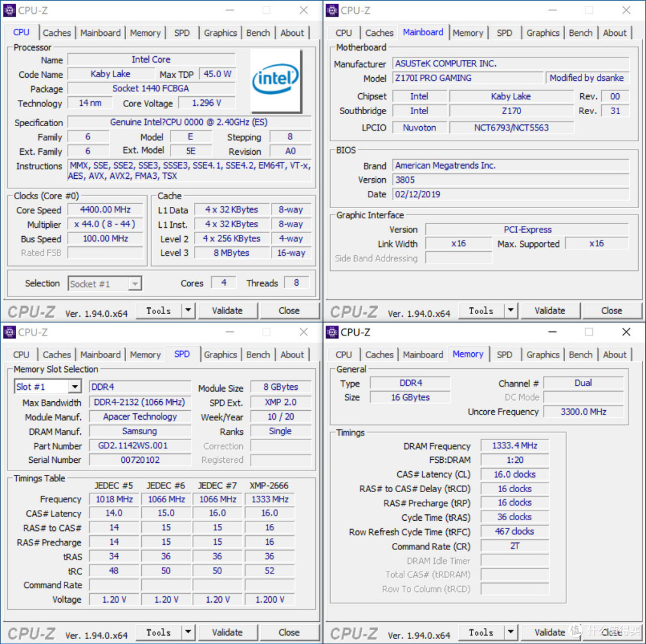Click Validate in the Memory window
The height and width of the screenshot is (644, 646).
[x=550, y=632]
